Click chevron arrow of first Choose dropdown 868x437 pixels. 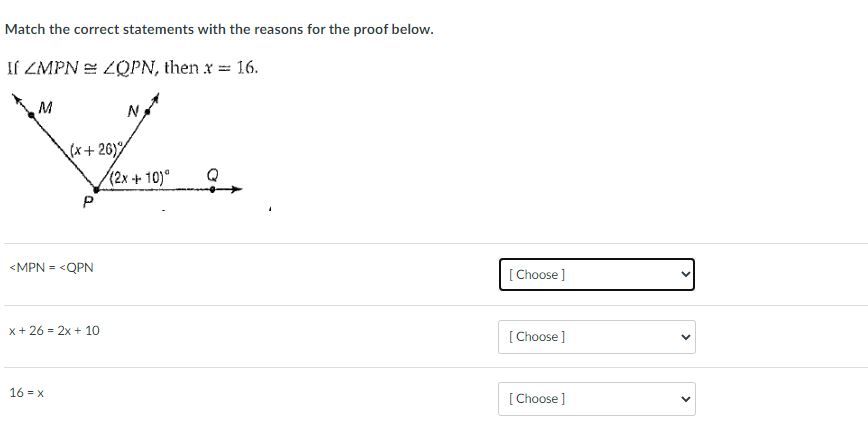685,274
